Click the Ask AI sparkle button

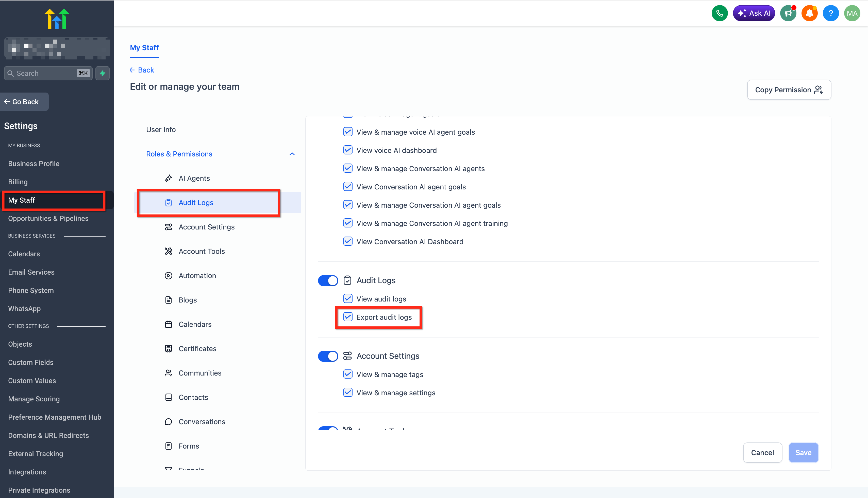[x=754, y=13]
